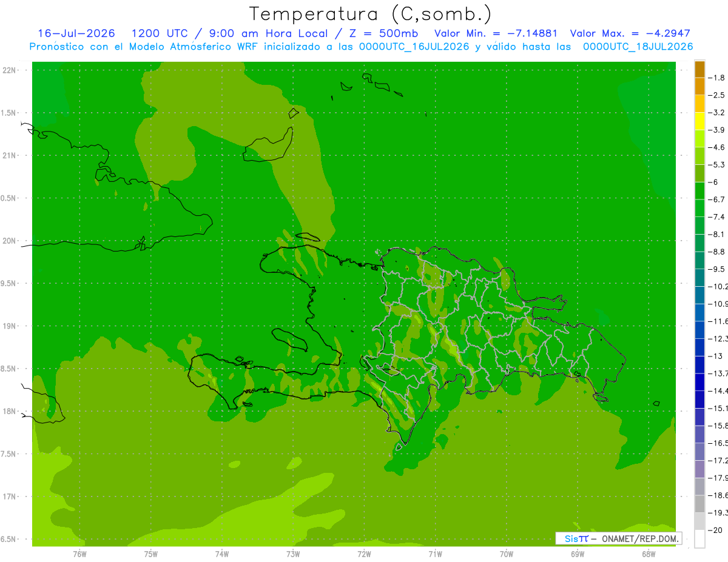The height and width of the screenshot is (562, 728).
Task: Select the date text '16-Jul-2026'
Action: coord(76,33)
